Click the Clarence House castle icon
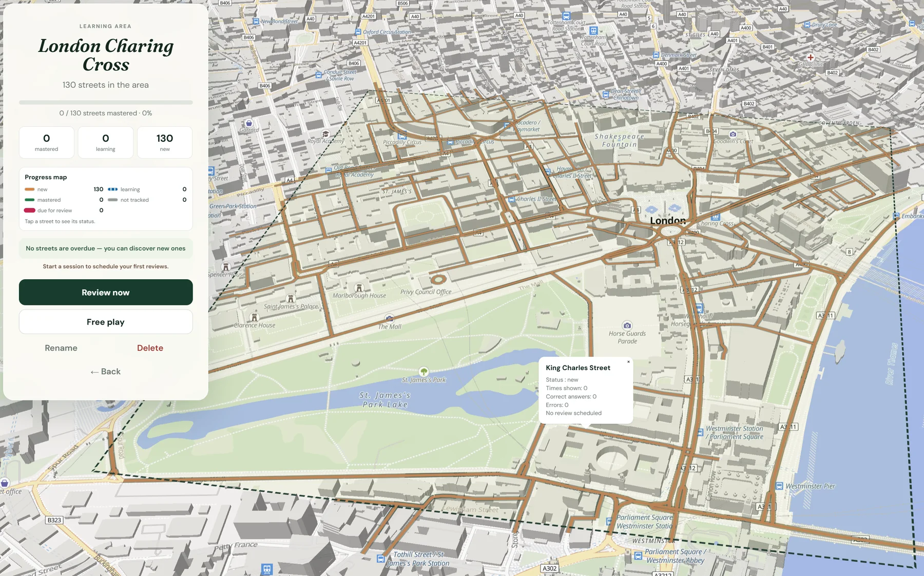Image resolution: width=924 pixels, height=576 pixels. pyautogui.click(x=254, y=317)
